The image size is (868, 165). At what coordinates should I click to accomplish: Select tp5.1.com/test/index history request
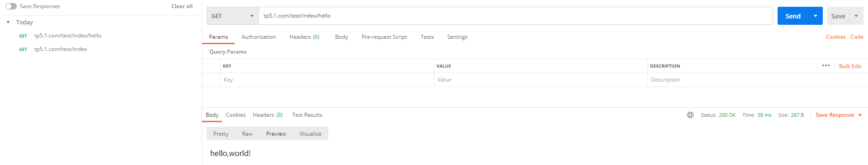pyautogui.click(x=61, y=49)
